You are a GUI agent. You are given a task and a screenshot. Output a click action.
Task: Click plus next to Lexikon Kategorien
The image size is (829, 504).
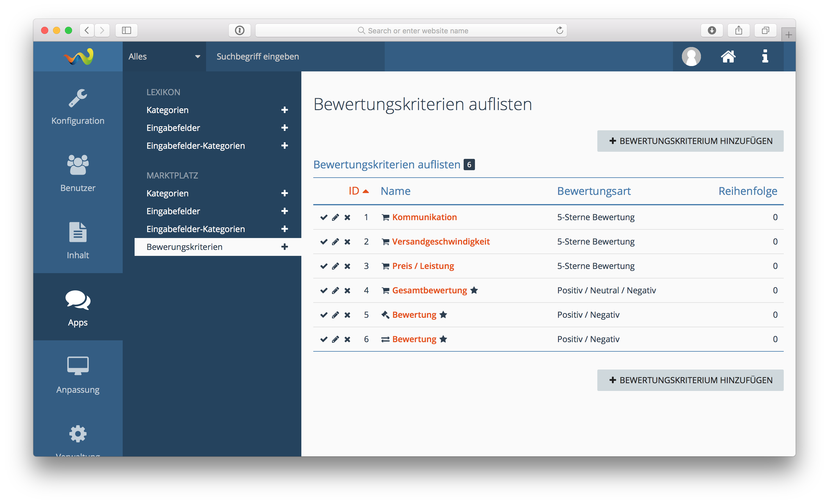[284, 110]
